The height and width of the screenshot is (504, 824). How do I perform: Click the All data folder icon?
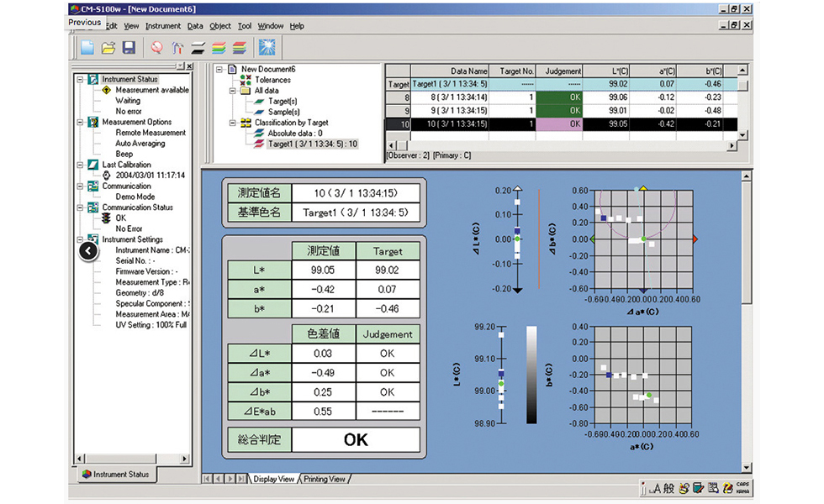(246, 91)
